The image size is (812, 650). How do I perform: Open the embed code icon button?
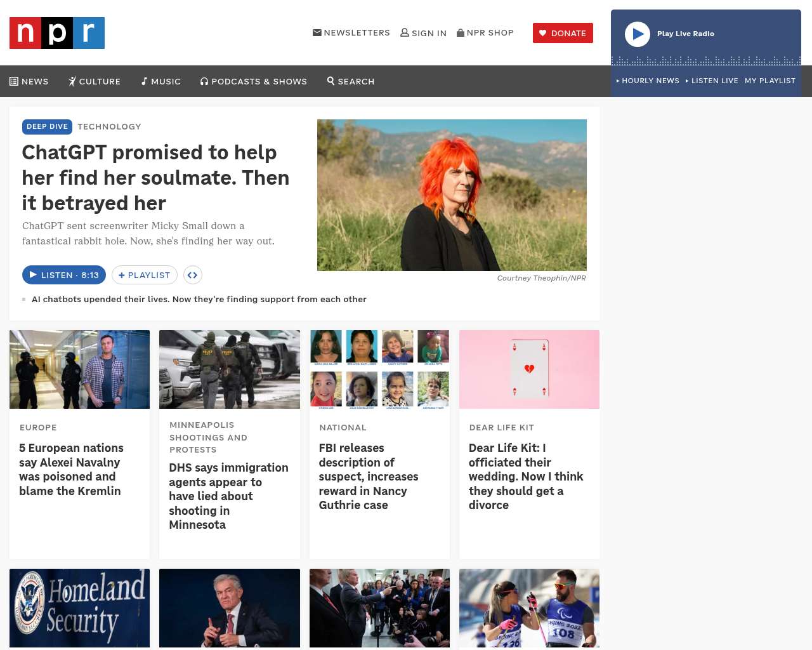(x=192, y=275)
